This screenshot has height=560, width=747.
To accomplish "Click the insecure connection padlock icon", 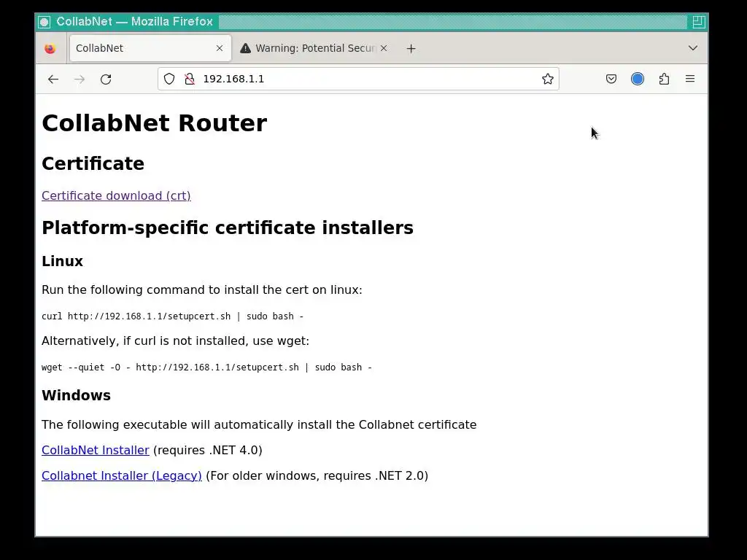I will pyautogui.click(x=190, y=79).
